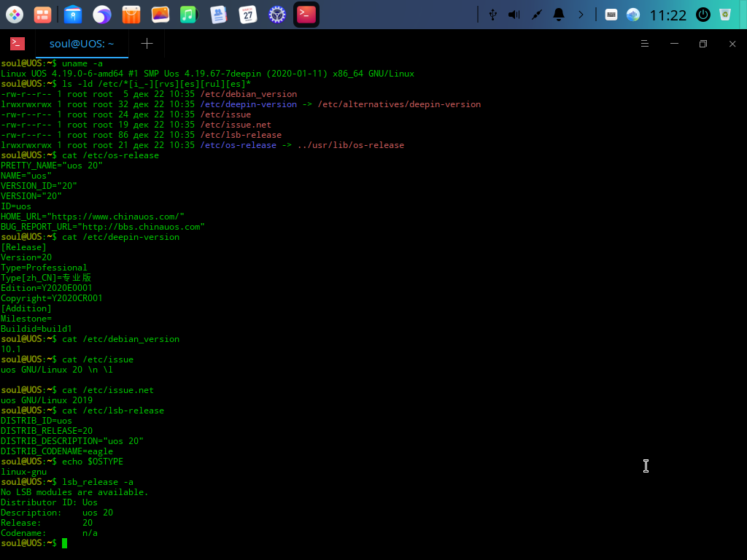This screenshot has height=560, width=747.
Task: Click '/etc/issue.net' in the ls listing
Action: pos(236,125)
